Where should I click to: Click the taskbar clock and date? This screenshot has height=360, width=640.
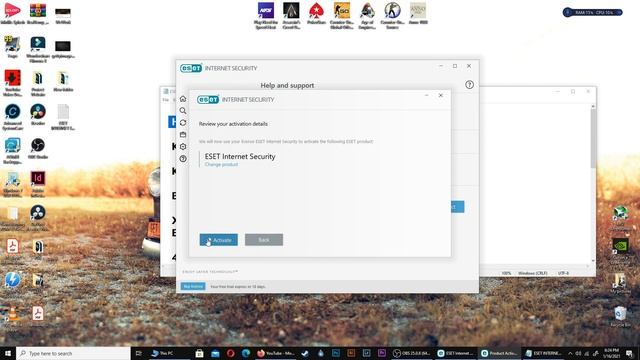click(611, 353)
